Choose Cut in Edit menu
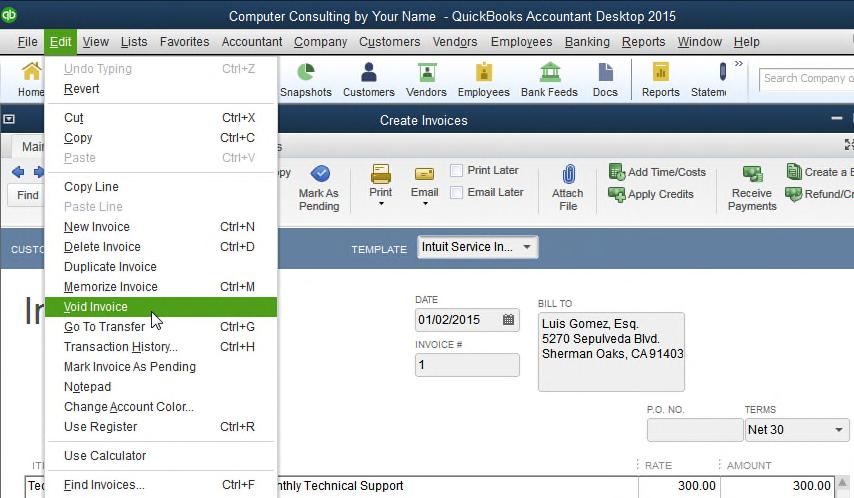854x498 pixels. [161, 118]
